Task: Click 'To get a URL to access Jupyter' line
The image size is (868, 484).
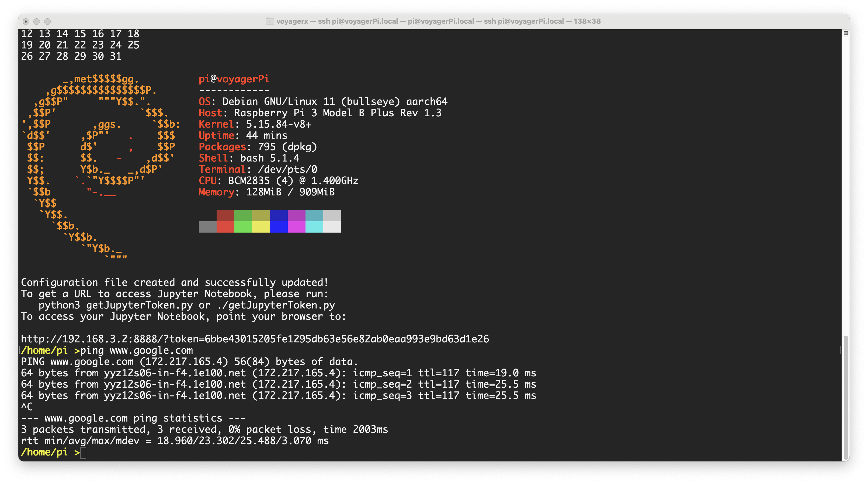Action: point(175,293)
